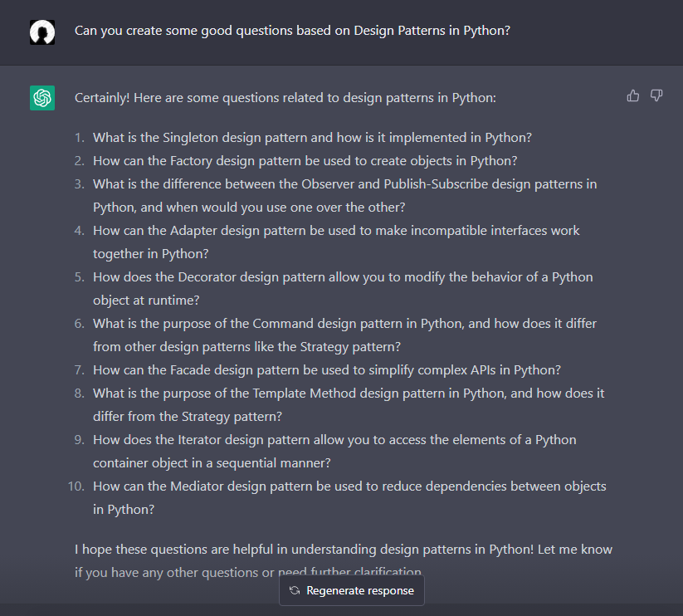The height and width of the screenshot is (616, 683).
Task: Click list number 10 marker
Action: point(76,486)
